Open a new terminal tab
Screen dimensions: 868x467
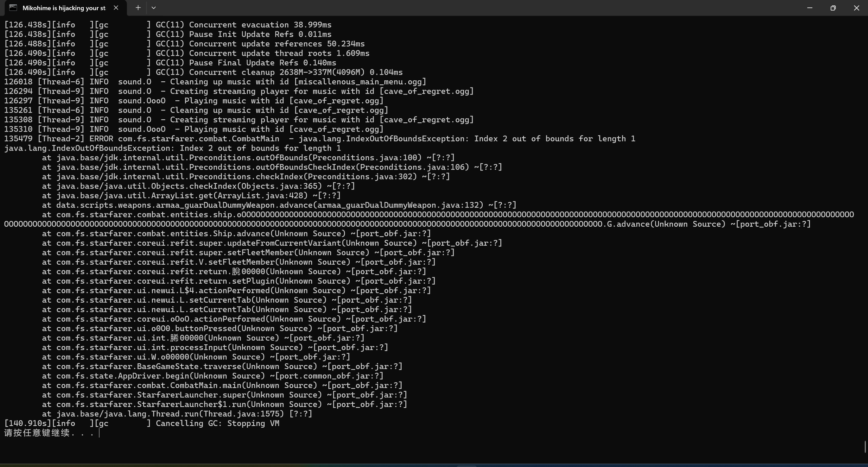coord(138,8)
